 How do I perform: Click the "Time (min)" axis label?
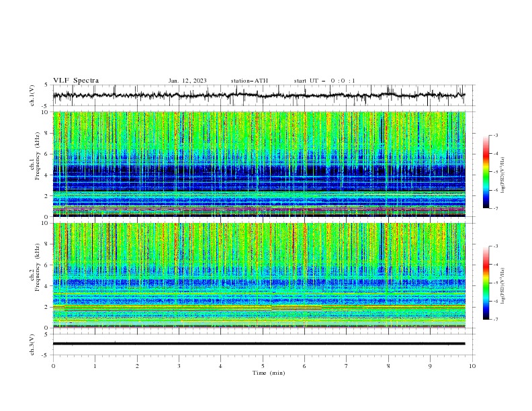pyautogui.click(x=269, y=373)
